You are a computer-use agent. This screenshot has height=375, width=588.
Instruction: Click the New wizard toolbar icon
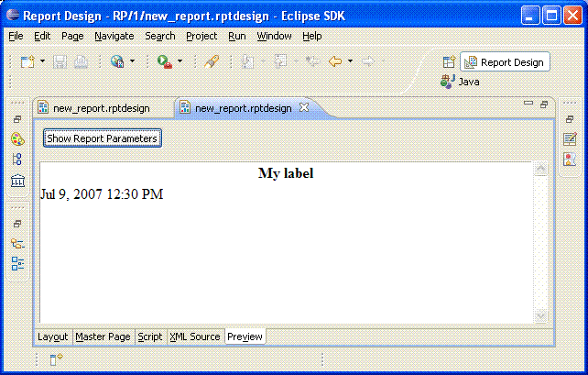[27, 61]
